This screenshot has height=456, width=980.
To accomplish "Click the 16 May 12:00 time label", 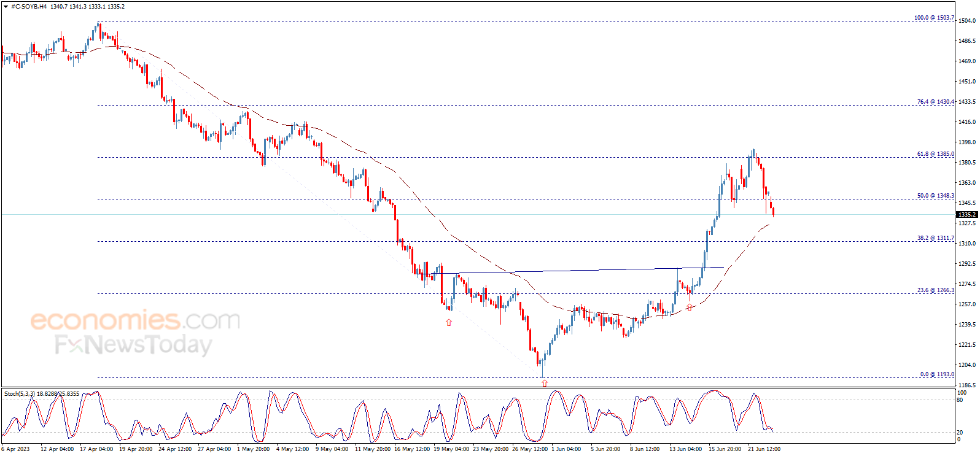I will click(x=412, y=449).
